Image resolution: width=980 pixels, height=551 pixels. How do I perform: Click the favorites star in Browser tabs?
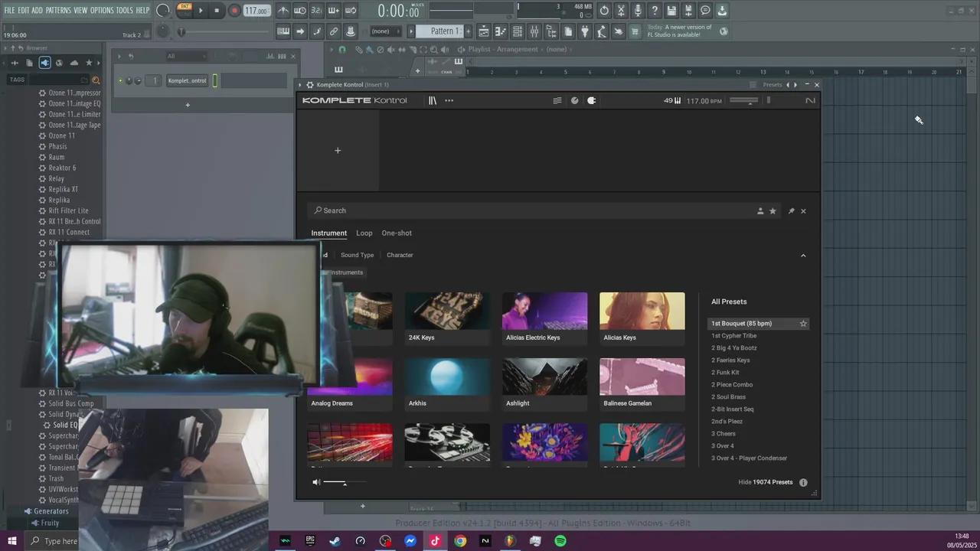(x=89, y=63)
